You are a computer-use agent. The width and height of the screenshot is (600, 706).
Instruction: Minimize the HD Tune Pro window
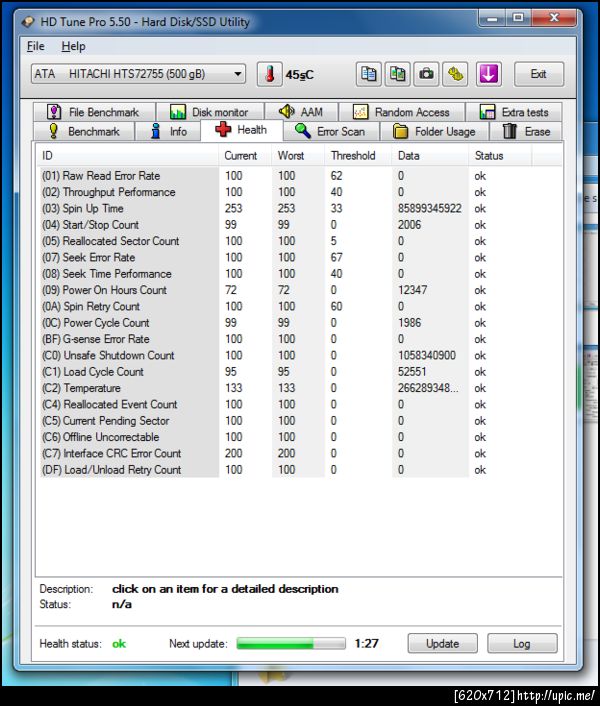[x=492, y=18]
